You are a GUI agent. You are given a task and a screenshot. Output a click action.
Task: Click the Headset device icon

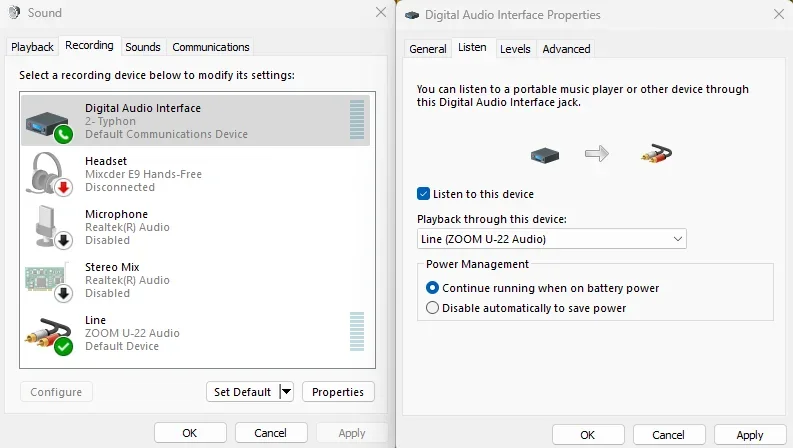(x=48, y=174)
